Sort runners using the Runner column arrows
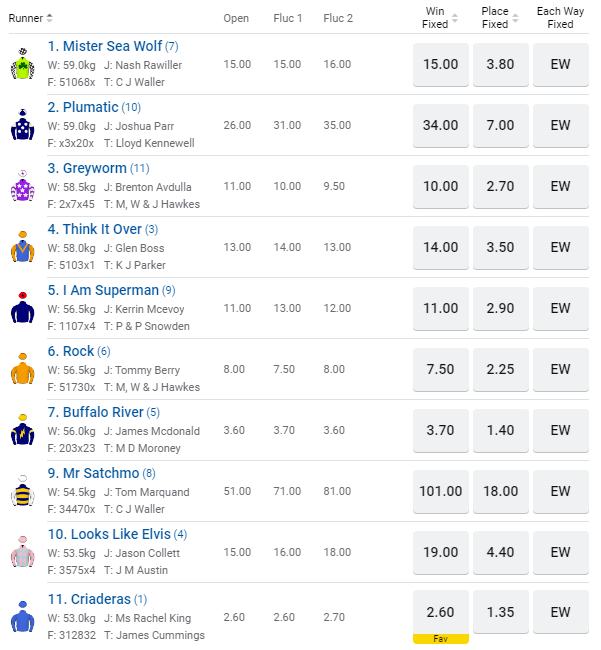601x650 pixels. click(x=50, y=18)
